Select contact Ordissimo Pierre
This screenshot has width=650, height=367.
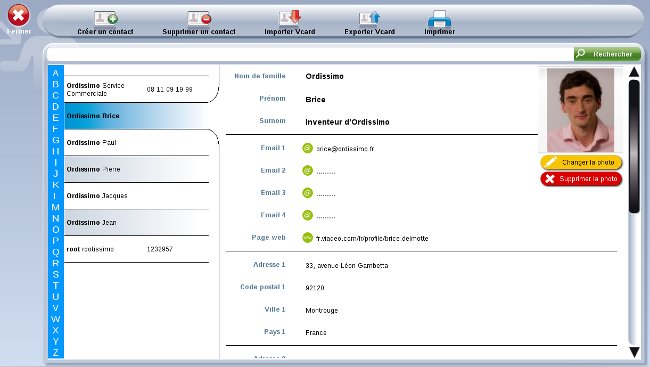[x=137, y=169]
